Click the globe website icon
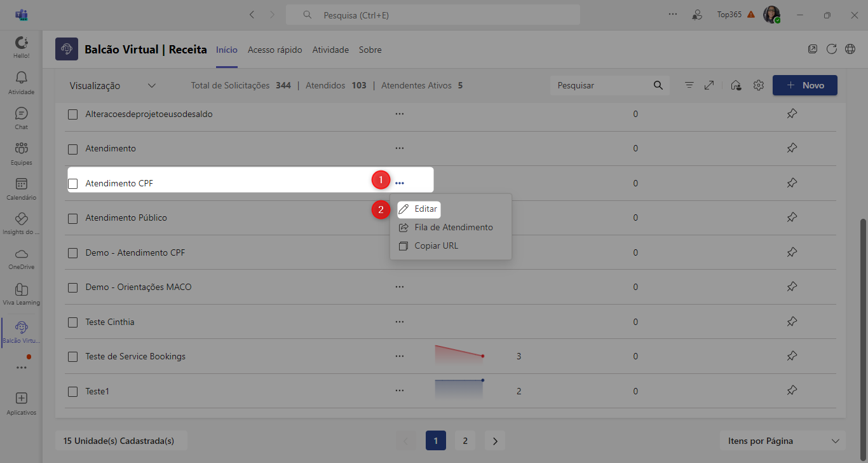Screen dimensions: 868x463 tap(850, 50)
